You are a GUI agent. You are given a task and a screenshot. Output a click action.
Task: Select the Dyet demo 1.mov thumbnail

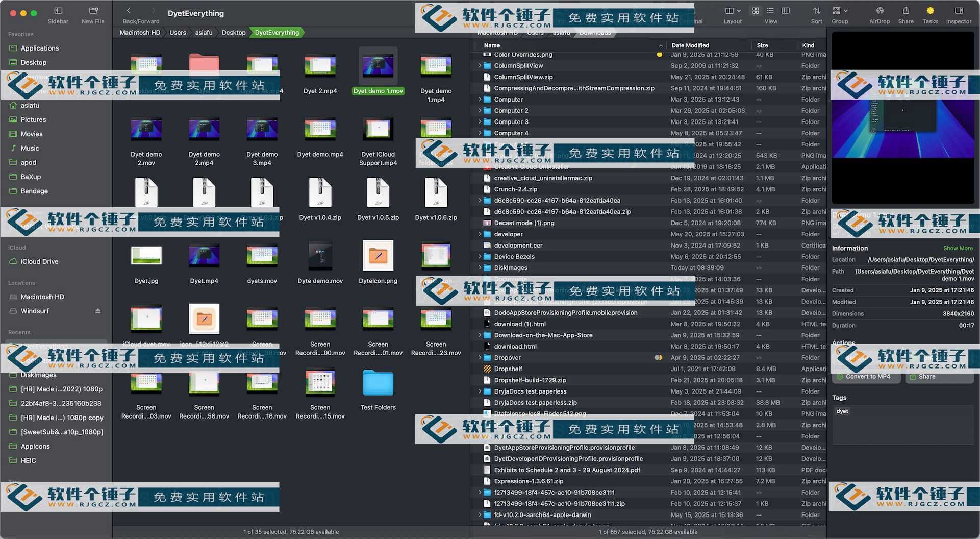(378, 66)
